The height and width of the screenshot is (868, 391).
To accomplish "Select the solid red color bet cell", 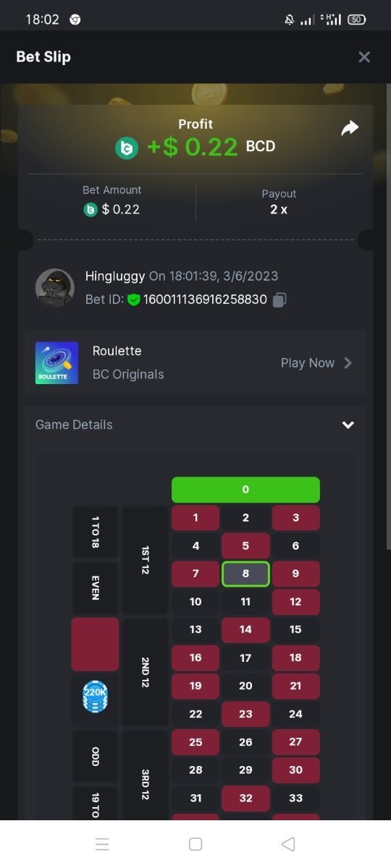I will click(x=95, y=644).
